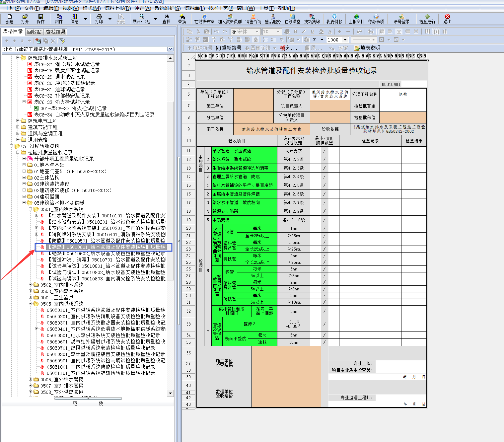The width and height of the screenshot is (504, 442).
Task: Expand the 通风与空调工程 tree node
Action: pyautogui.click(x=18, y=133)
